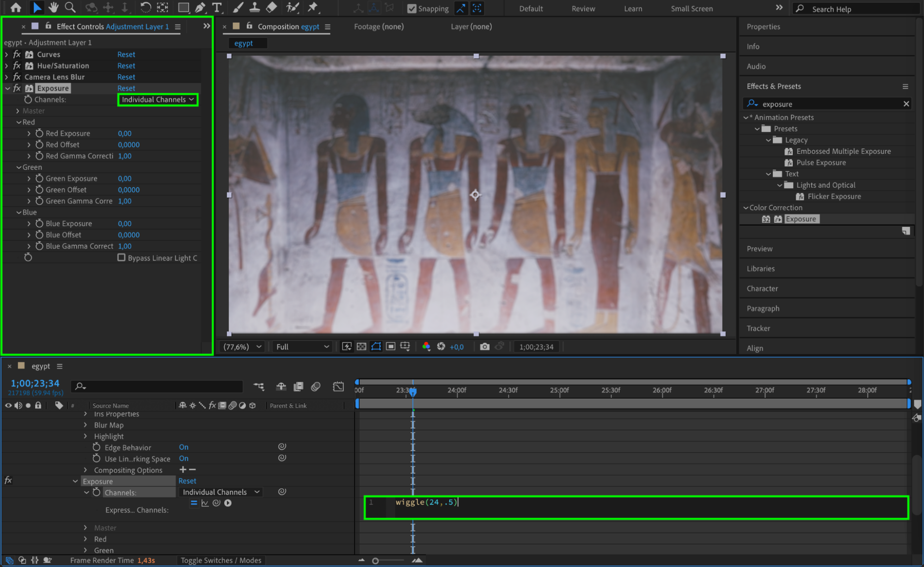
Task: Toggle Exposure effect fx switch
Action: (x=17, y=88)
